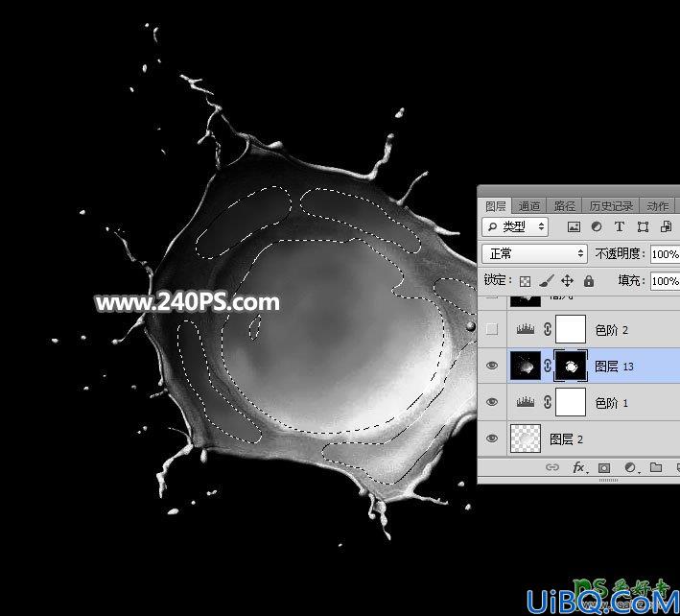Select the 图层 2 layer thumbnail

click(x=526, y=438)
